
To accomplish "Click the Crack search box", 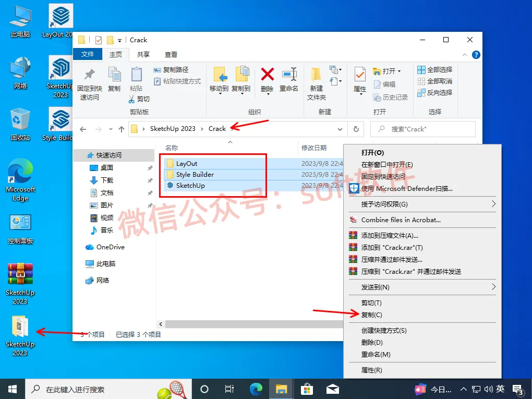I will coord(423,129).
